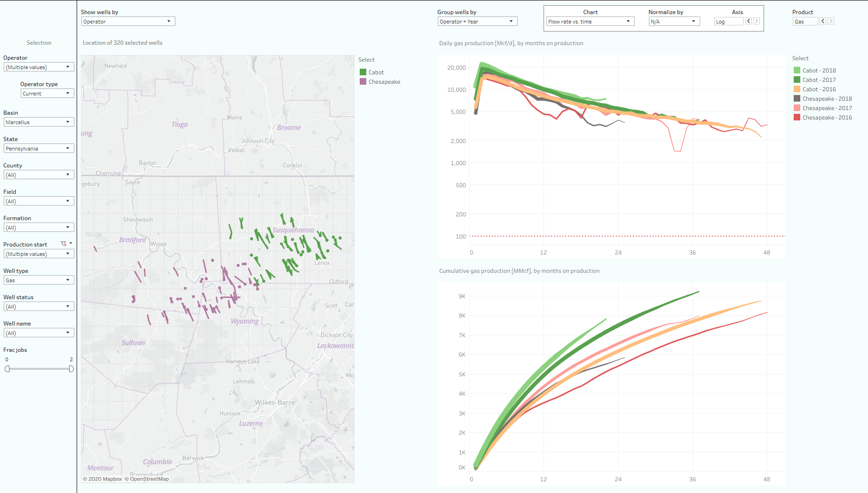868x493 pixels.
Task: Click the OpenStreetMap attribution link
Action: [147, 479]
